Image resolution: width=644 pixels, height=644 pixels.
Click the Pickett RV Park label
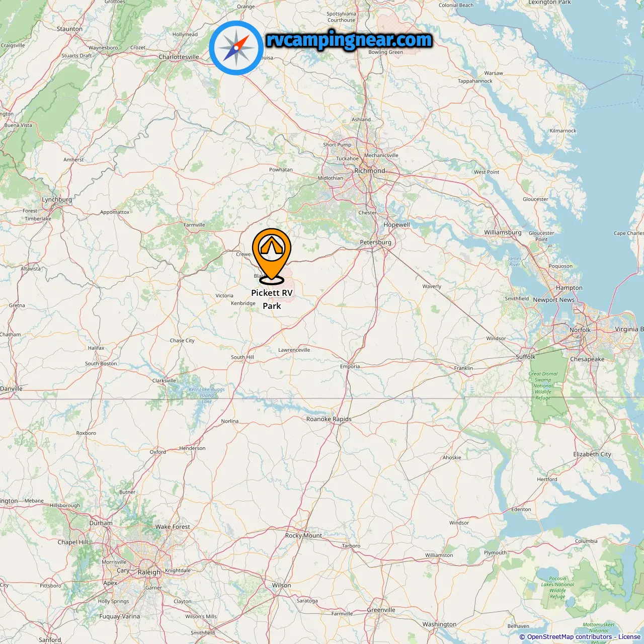point(272,299)
